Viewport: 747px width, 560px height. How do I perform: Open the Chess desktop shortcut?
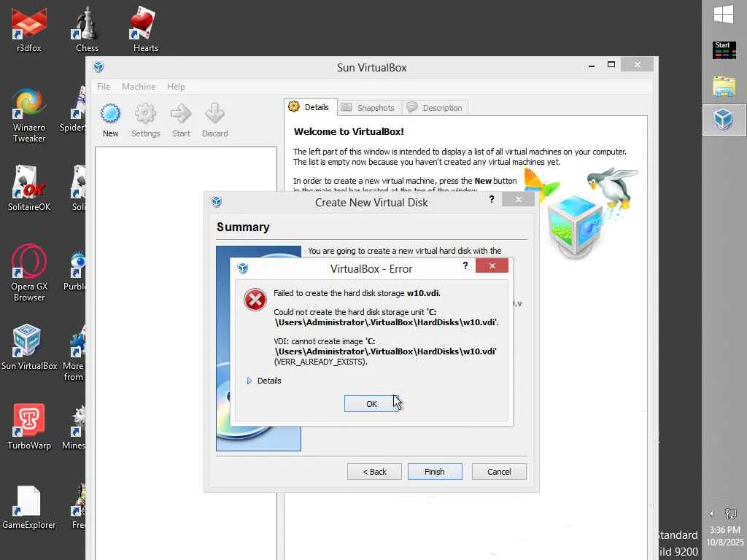[88, 29]
